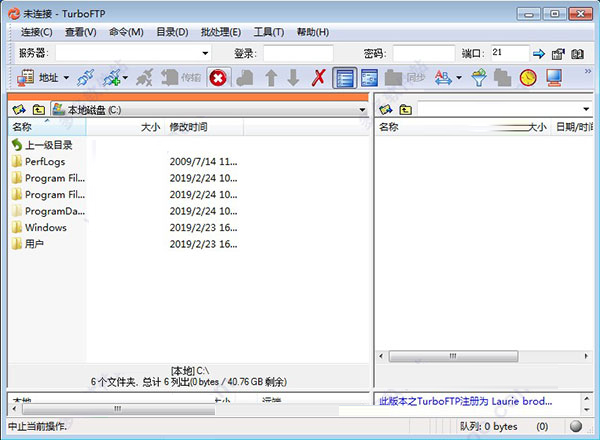Screen dimensions: 600x440
Task: Click the Upload up-arrow icon
Action: click(x=271, y=78)
